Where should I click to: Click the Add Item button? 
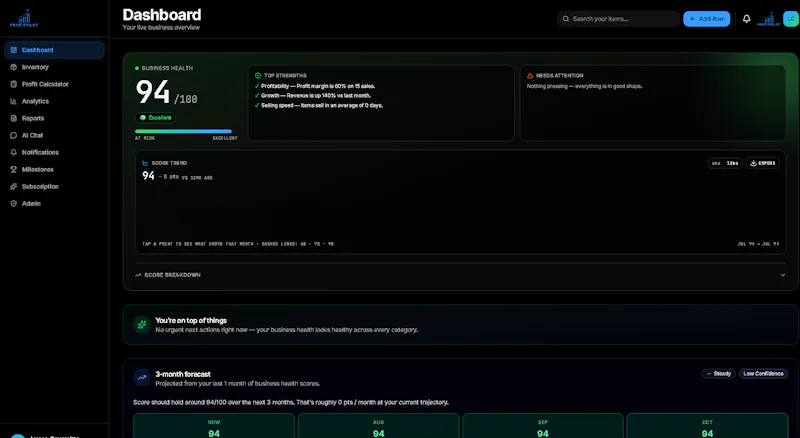[707, 19]
